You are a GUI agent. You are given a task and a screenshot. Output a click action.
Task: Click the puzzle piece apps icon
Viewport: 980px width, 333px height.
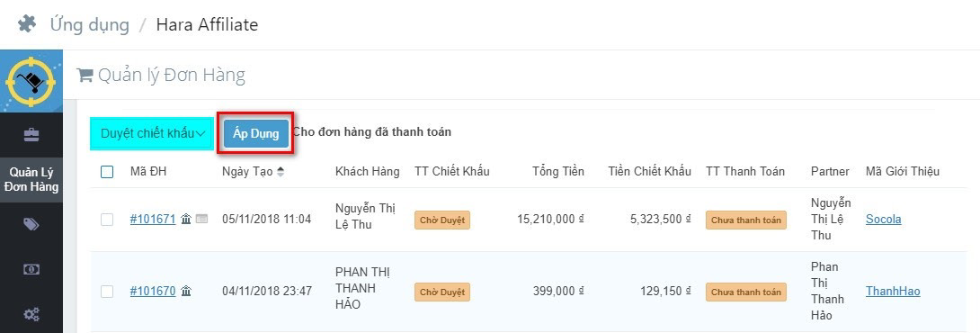(x=27, y=23)
